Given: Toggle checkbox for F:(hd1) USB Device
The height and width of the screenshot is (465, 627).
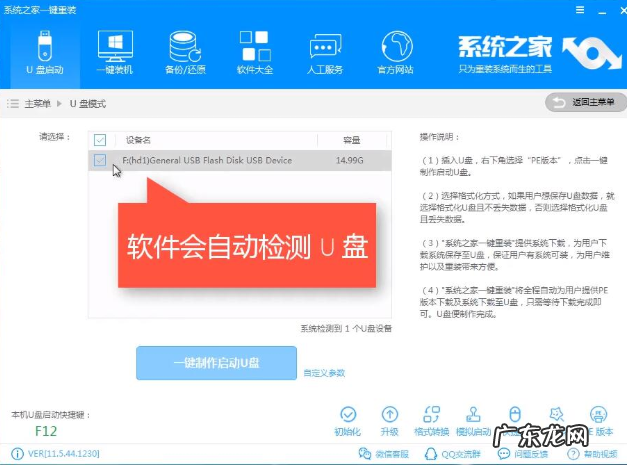Looking at the screenshot, I should click(x=100, y=160).
